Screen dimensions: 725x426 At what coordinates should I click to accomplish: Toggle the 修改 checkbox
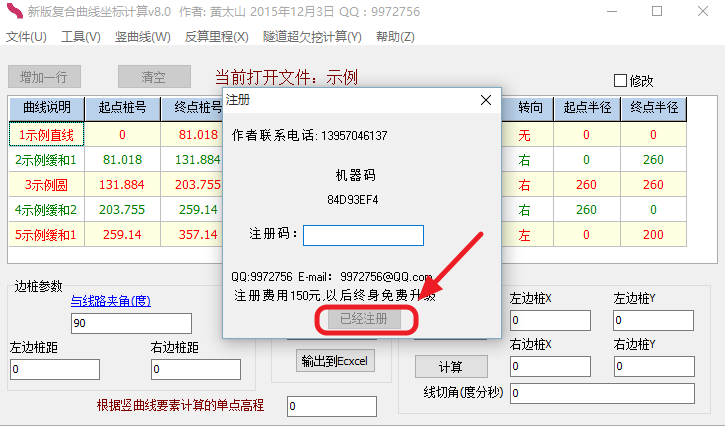pyautogui.click(x=620, y=81)
